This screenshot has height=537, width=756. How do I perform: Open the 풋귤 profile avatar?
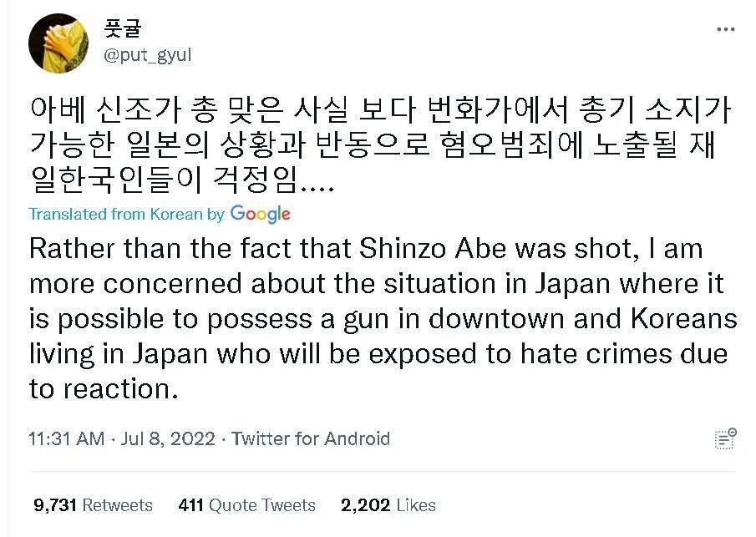58,43
